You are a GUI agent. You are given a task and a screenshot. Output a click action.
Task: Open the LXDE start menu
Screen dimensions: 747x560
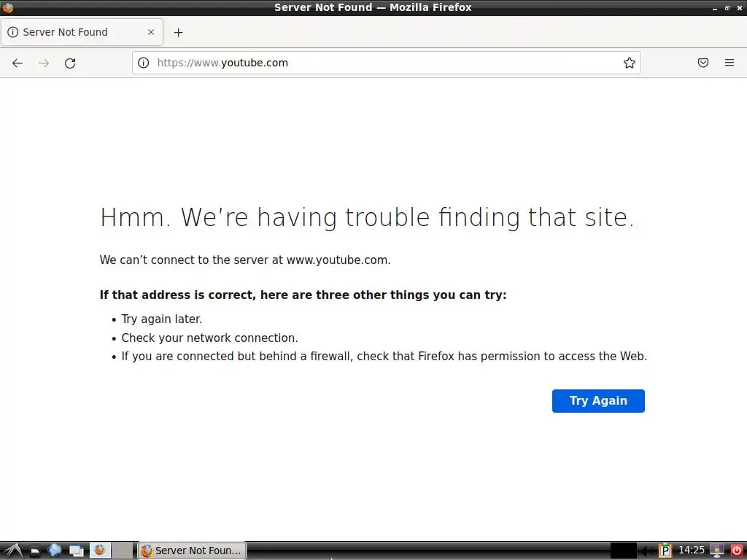coord(13,551)
